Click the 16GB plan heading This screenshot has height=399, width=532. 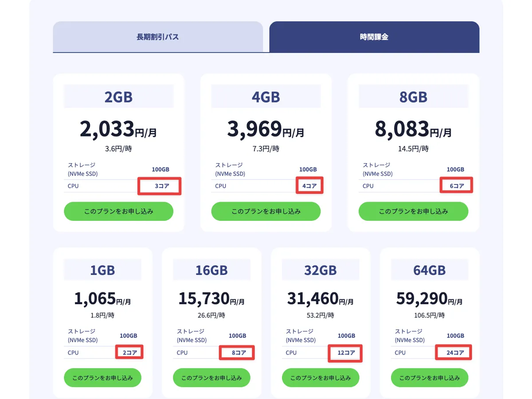pos(211,270)
